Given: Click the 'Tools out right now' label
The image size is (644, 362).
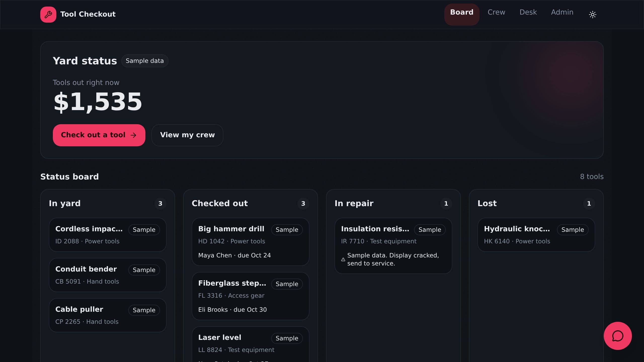Looking at the screenshot, I should coord(86,82).
